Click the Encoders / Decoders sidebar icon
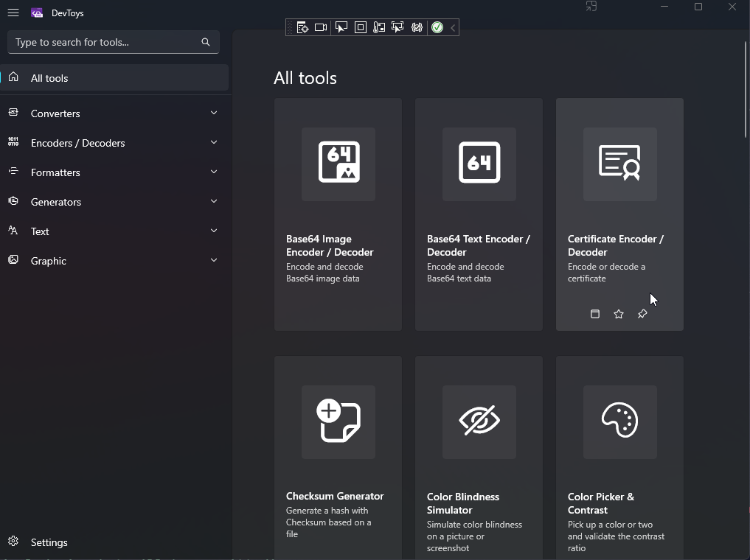 13,142
